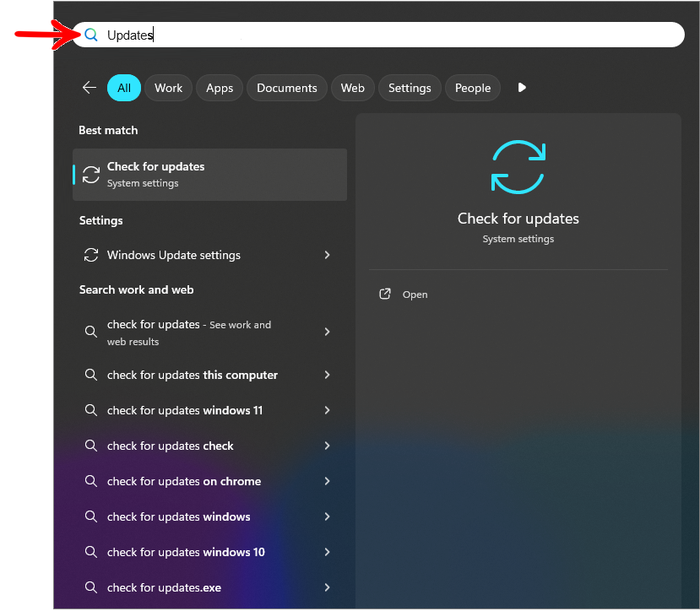Expand chevron for check for updates web results
Image resolution: width=700 pixels, height=611 pixels.
tap(328, 332)
